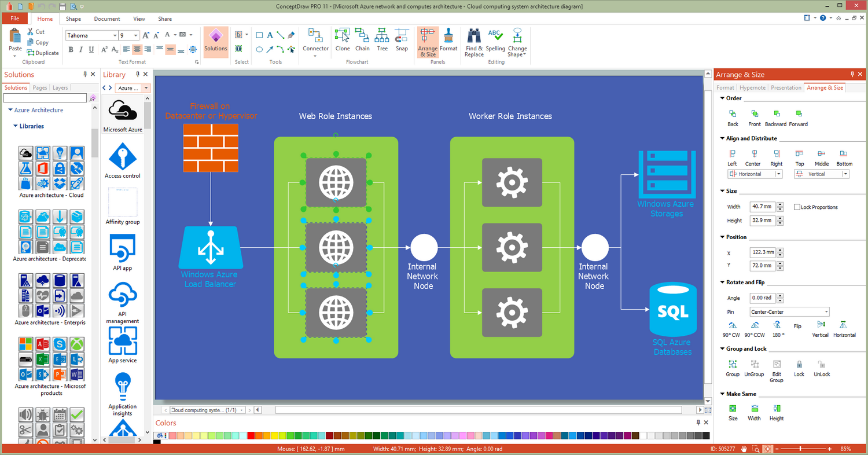Bring shape to Front
868x455 pixels.
pyautogui.click(x=755, y=118)
